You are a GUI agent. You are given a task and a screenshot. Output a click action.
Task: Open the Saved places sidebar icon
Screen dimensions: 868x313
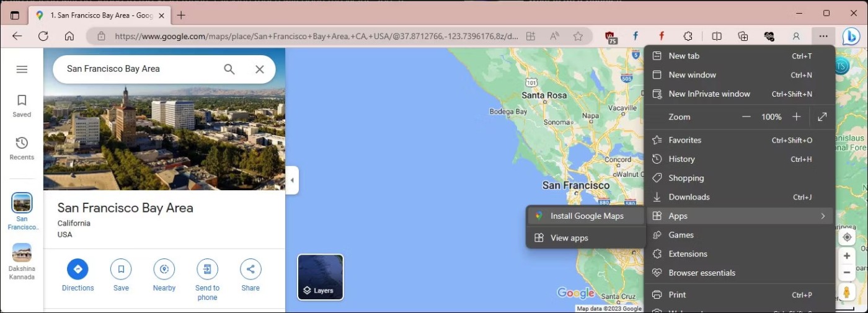coord(22,105)
